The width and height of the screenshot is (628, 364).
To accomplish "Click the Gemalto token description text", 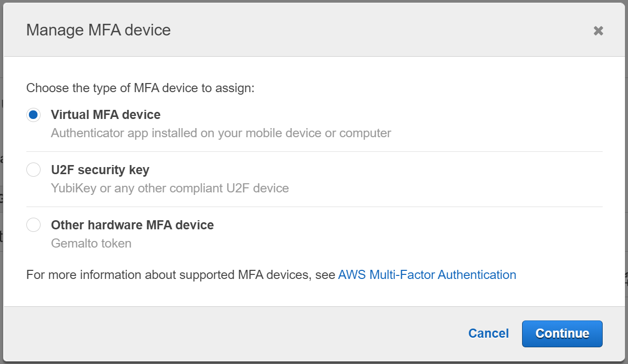I will pyautogui.click(x=91, y=244).
